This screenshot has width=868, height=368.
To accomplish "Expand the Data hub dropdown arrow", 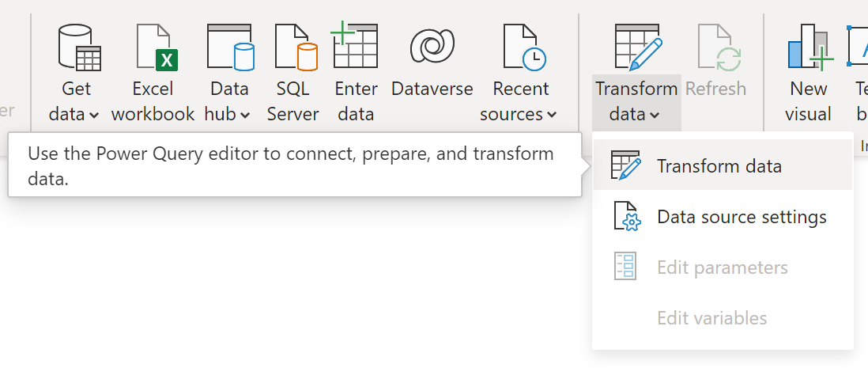I will [245, 116].
